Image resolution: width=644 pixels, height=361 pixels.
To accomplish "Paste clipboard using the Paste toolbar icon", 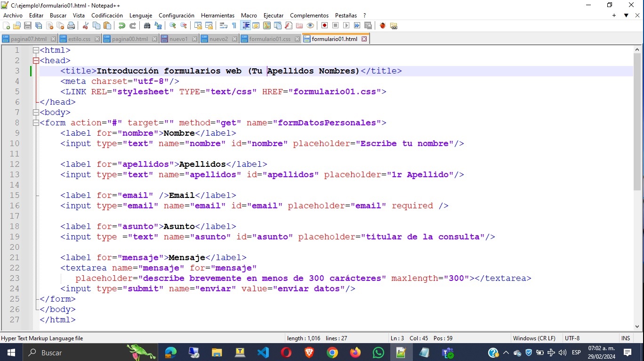I will click(x=107, y=25).
